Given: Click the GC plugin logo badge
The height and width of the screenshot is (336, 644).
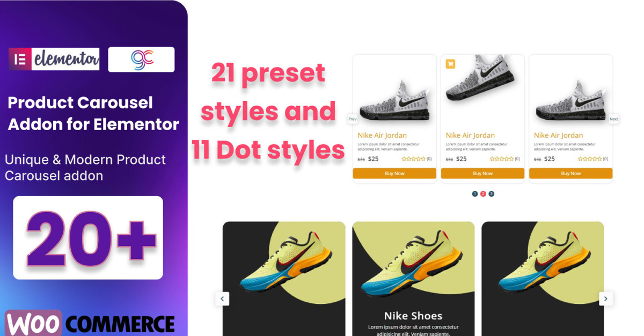Looking at the screenshot, I should (141, 59).
